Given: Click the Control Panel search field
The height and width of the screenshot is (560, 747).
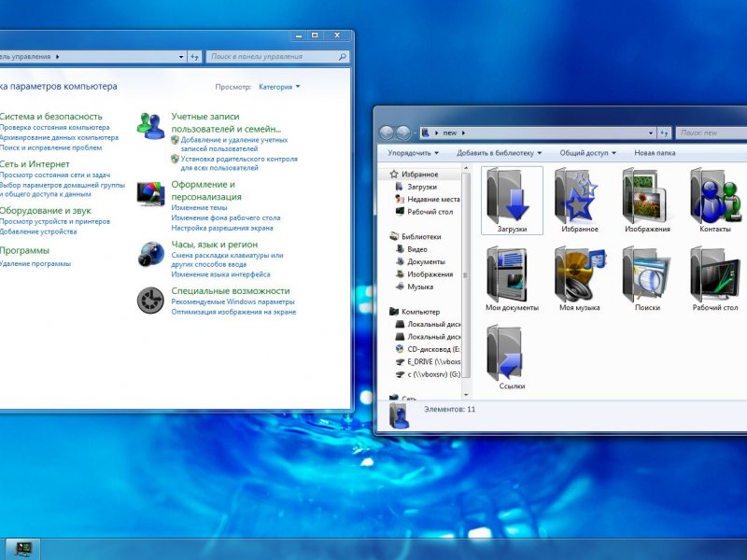Looking at the screenshot, I should (x=277, y=57).
